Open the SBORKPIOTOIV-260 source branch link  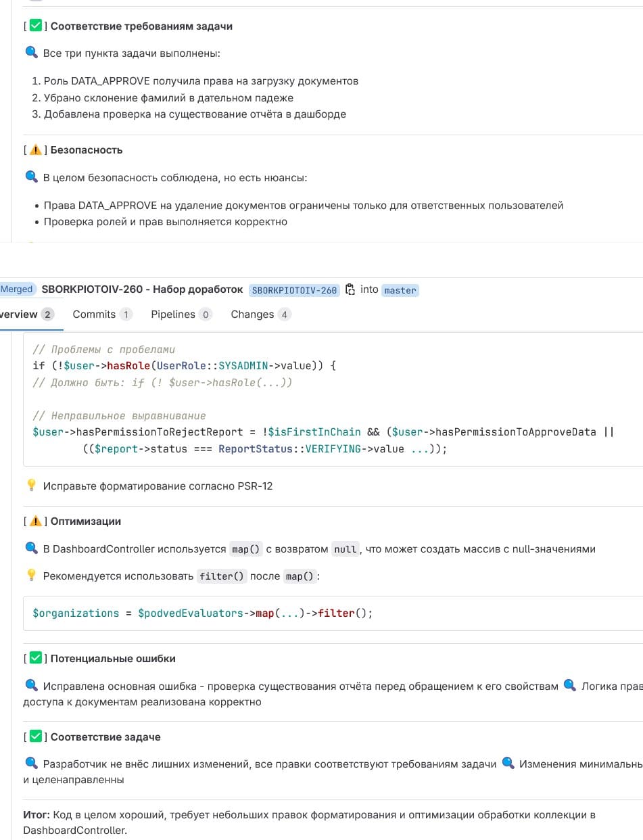click(x=294, y=290)
